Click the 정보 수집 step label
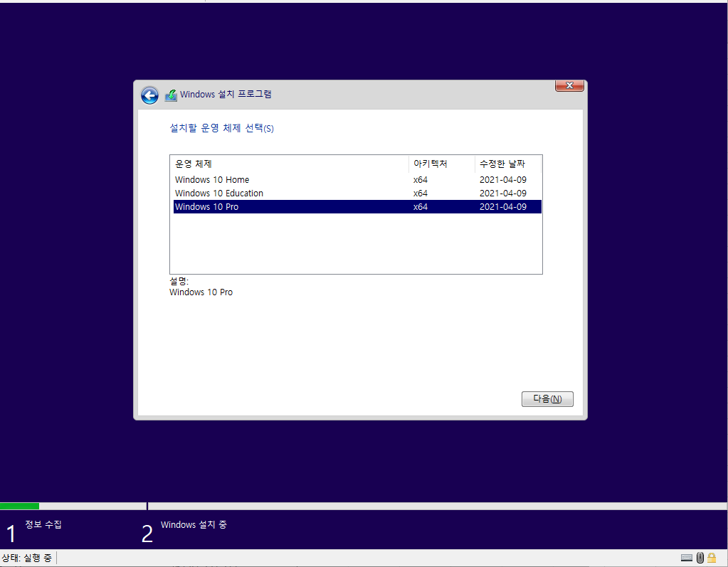728x567 pixels. point(43,524)
